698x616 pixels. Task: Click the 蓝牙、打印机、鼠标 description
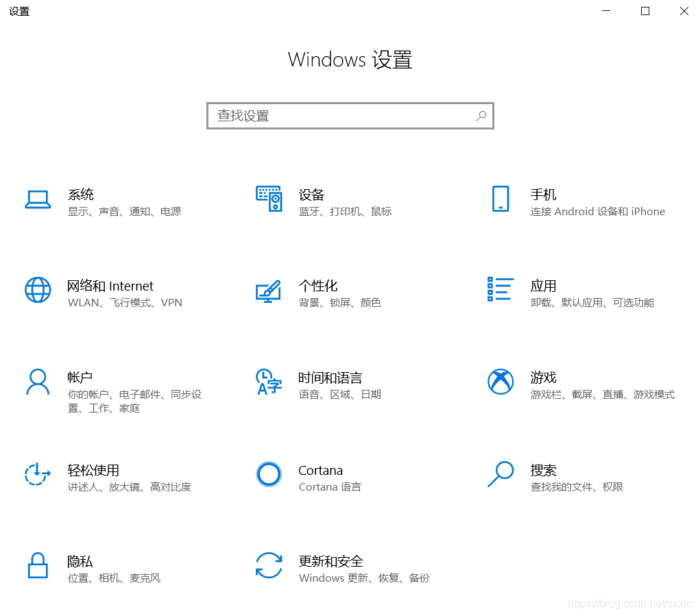(346, 212)
